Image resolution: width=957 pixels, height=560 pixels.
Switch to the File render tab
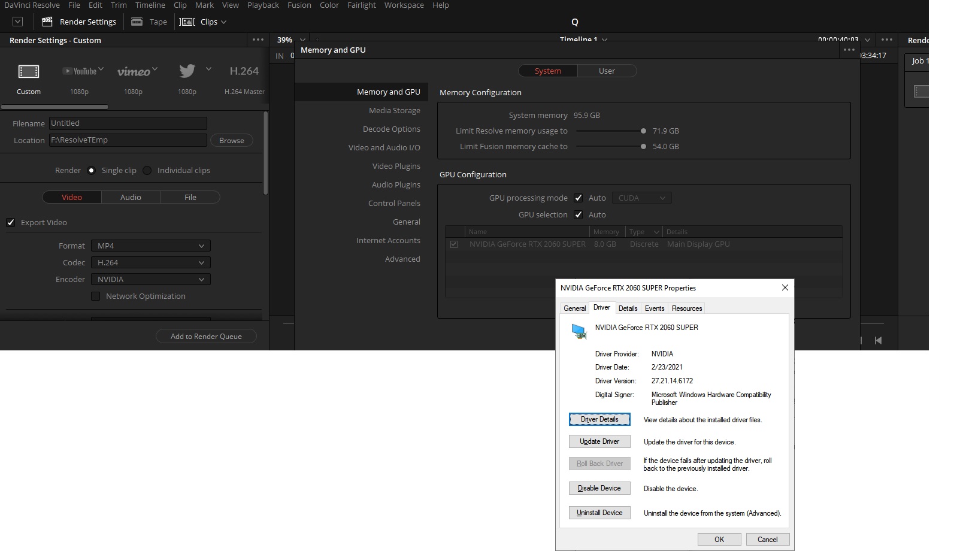coord(190,197)
